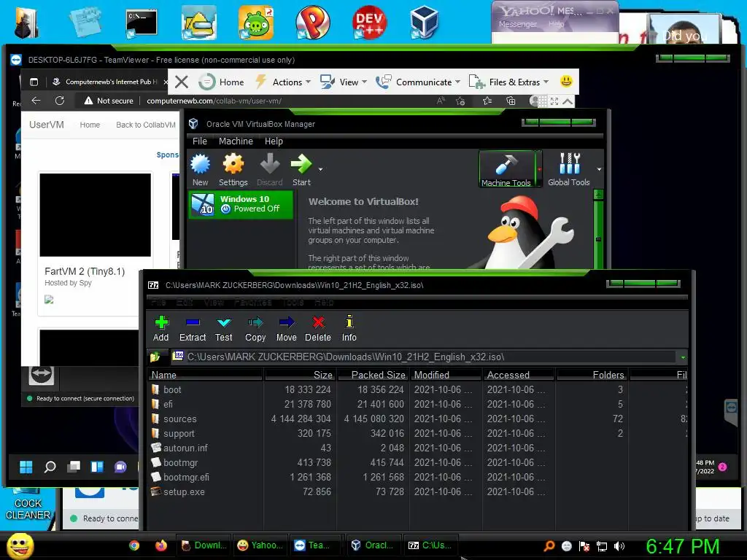Reload the remote browser page
The image size is (747, 560).
point(60,101)
